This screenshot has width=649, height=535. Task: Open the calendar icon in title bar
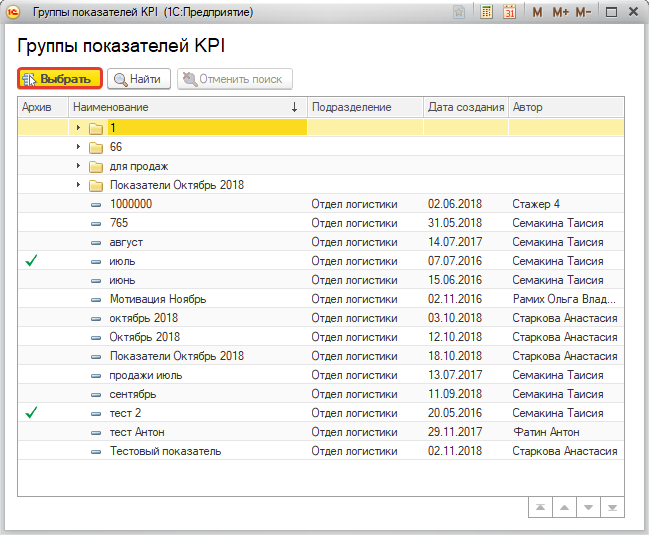tap(510, 12)
